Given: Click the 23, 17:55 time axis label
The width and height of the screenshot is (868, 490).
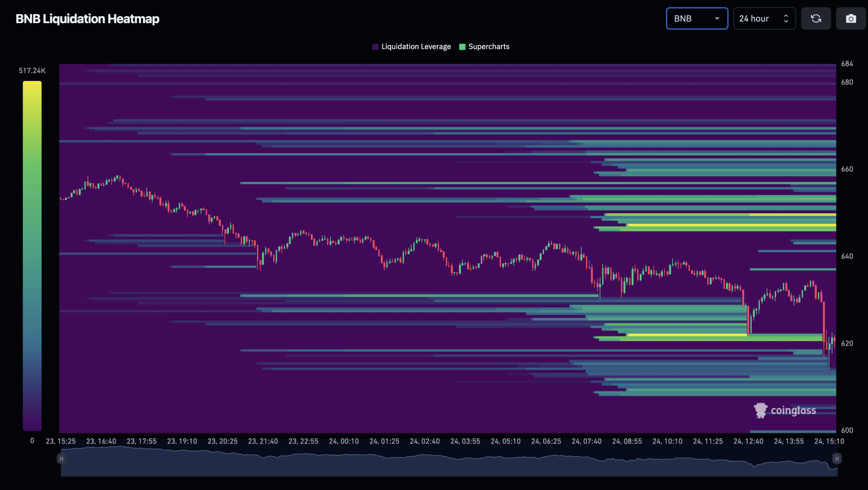Looking at the screenshot, I should [x=142, y=441].
